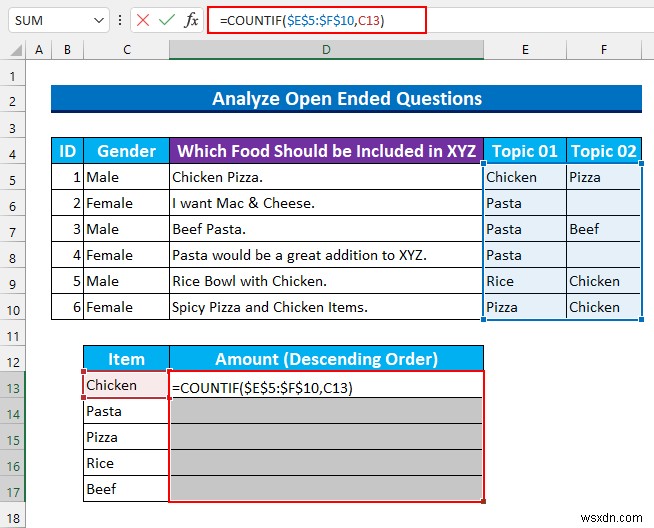Click inside the formula bar COUNTIF text
The height and width of the screenshot is (528, 654).
click(302, 20)
